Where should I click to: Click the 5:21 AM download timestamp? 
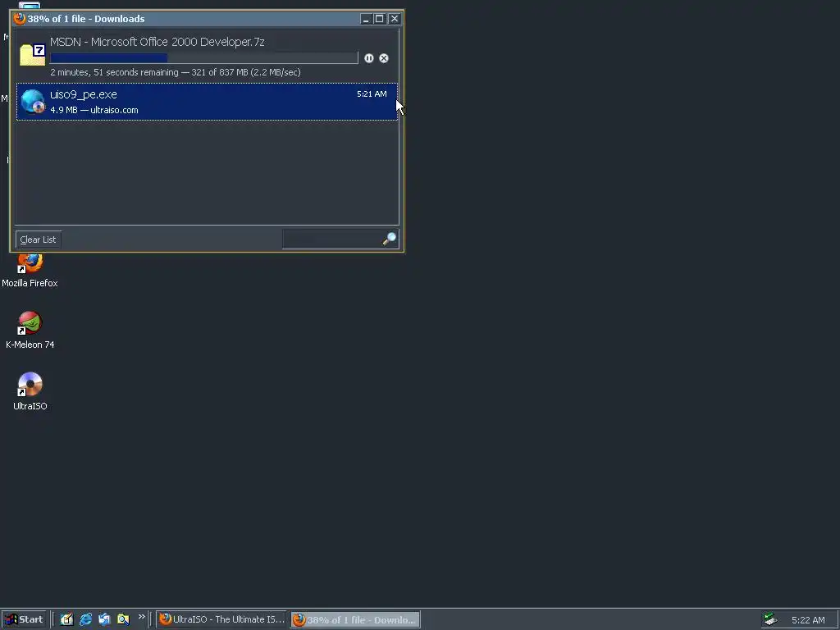tap(372, 94)
